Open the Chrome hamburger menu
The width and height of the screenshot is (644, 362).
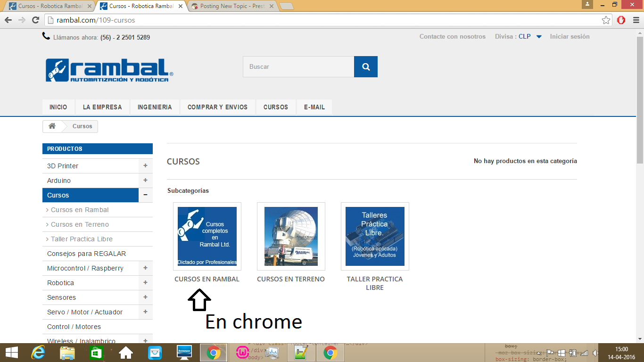(636, 20)
